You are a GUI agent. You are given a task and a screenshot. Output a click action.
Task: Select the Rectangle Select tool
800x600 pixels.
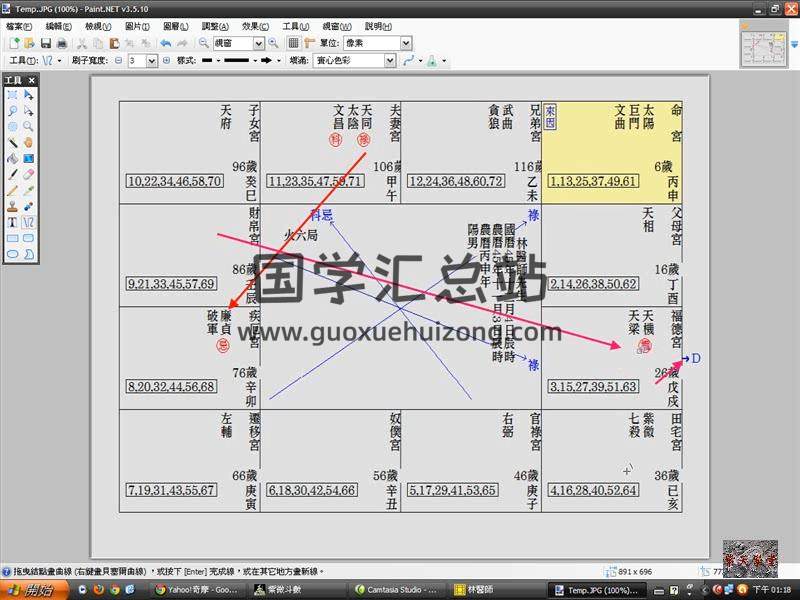pyautogui.click(x=12, y=95)
